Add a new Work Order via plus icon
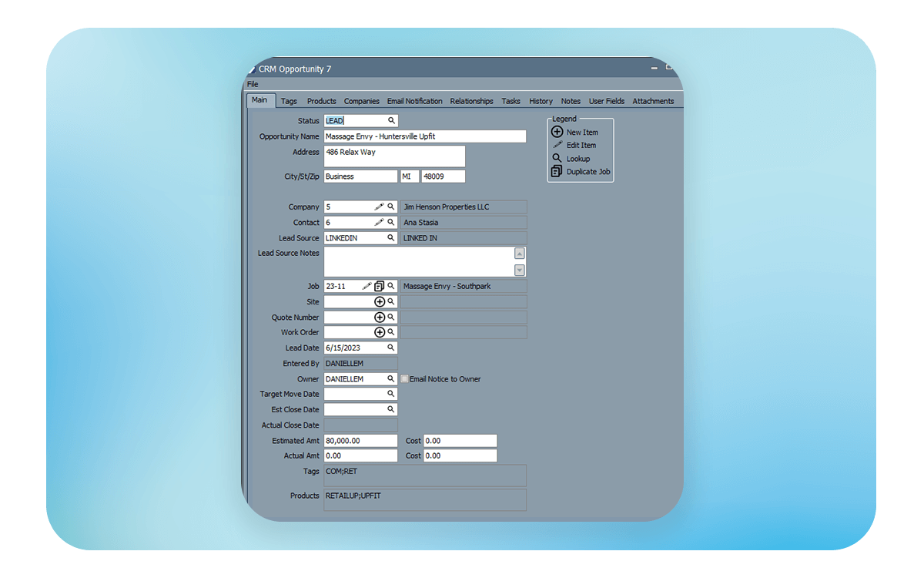The height and width of the screenshot is (578, 924). tap(380, 333)
